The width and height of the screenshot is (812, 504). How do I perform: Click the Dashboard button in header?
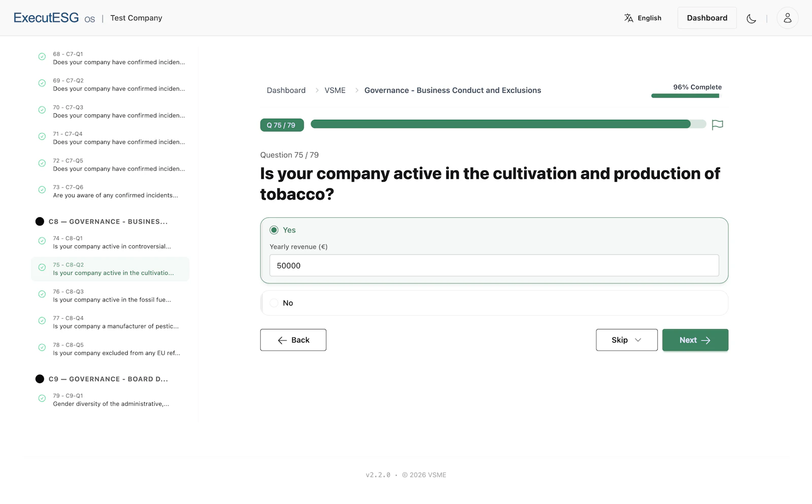(707, 18)
